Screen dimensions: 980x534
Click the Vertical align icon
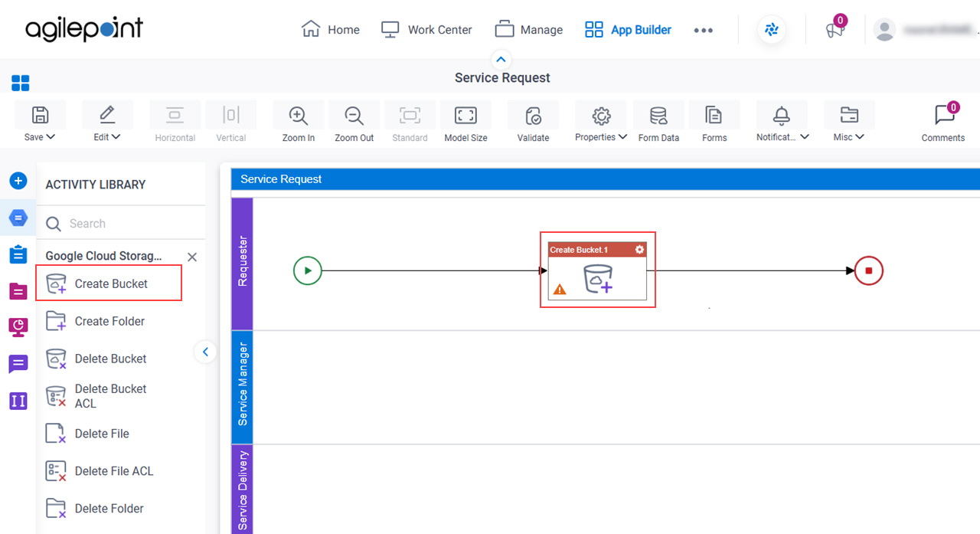coord(230,115)
